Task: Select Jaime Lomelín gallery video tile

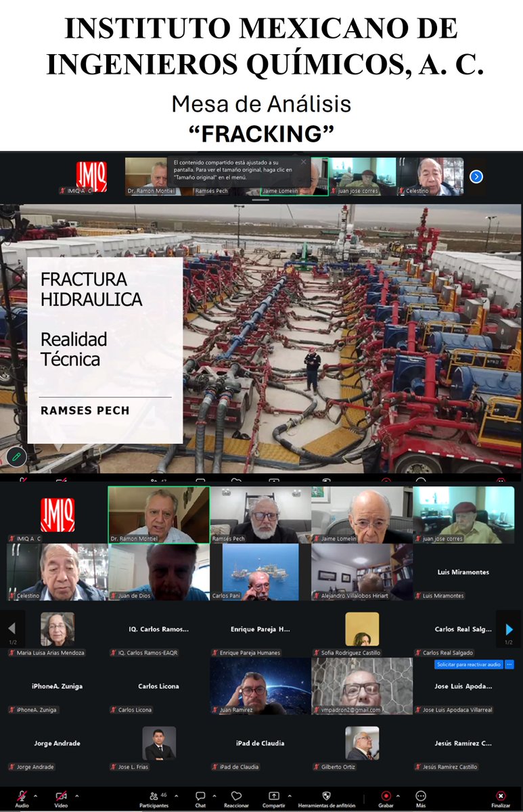Action: tap(362, 515)
